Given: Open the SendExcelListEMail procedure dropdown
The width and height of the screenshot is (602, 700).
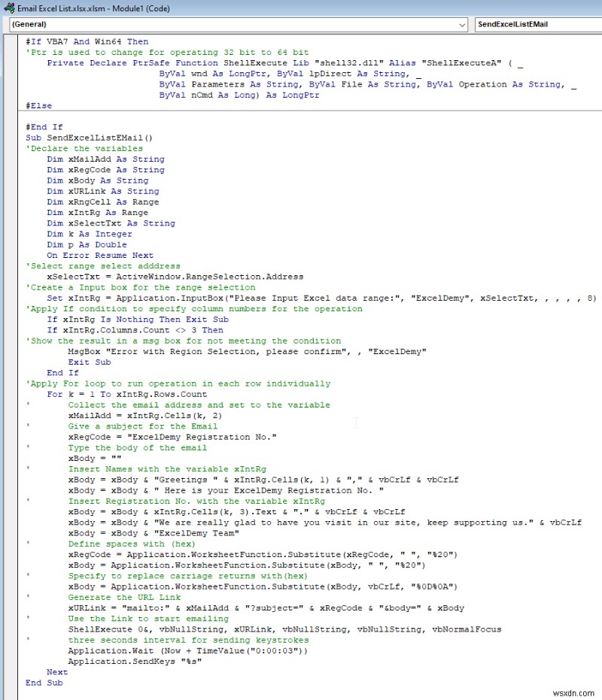Looking at the screenshot, I should point(538,24).
